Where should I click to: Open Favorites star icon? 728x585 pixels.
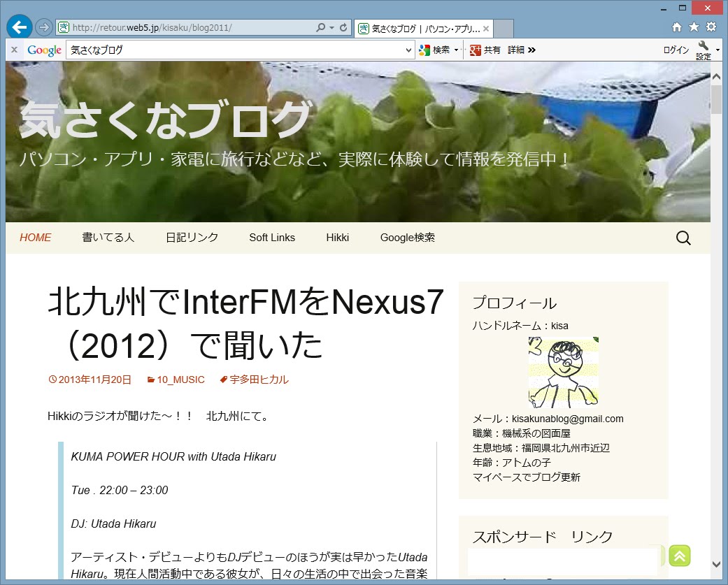click(694, 27)
